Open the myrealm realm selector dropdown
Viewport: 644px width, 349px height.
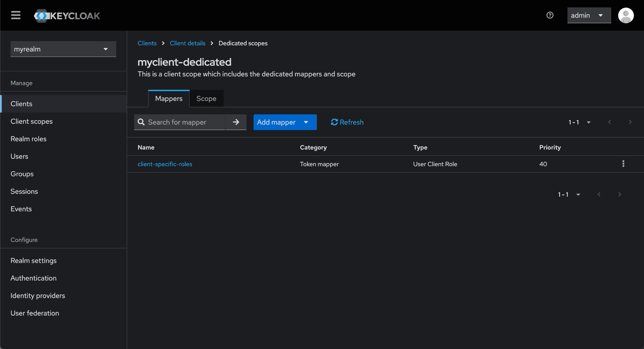[63, 49]
